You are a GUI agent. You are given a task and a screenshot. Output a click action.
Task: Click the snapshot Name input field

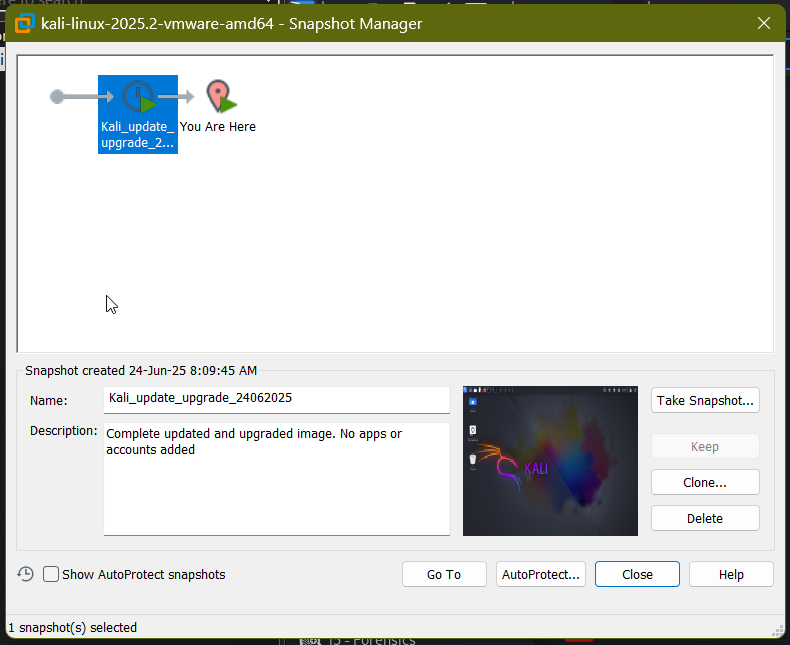click(277, 400)
